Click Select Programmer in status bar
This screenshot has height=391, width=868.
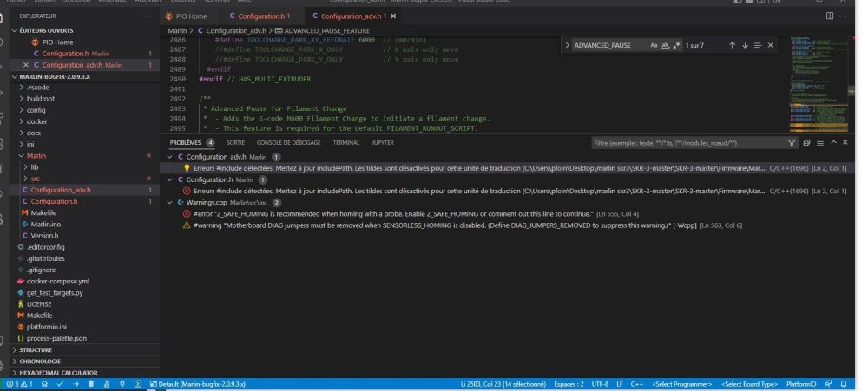pyautogui.click(x=682, y=384)
